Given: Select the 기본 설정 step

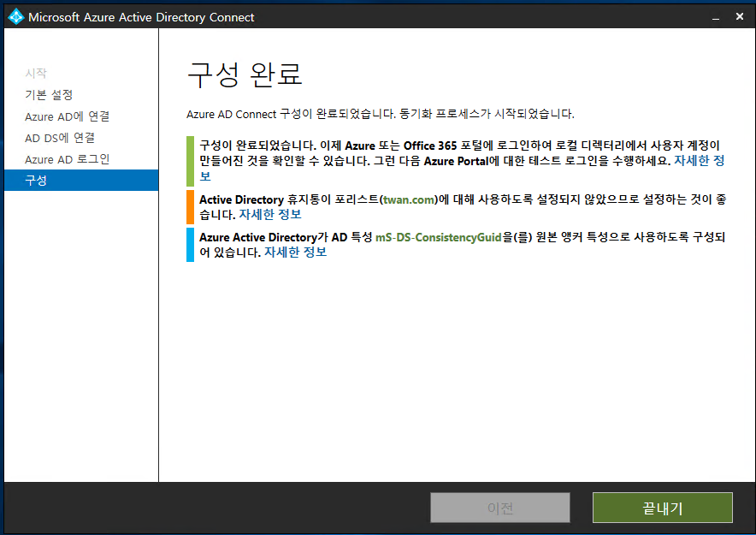Looking at the screenshot, I should 49,94.
